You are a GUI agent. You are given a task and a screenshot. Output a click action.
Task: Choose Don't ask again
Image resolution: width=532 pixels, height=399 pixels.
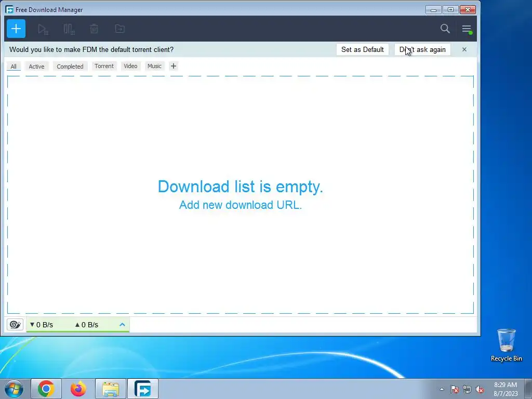422,49
